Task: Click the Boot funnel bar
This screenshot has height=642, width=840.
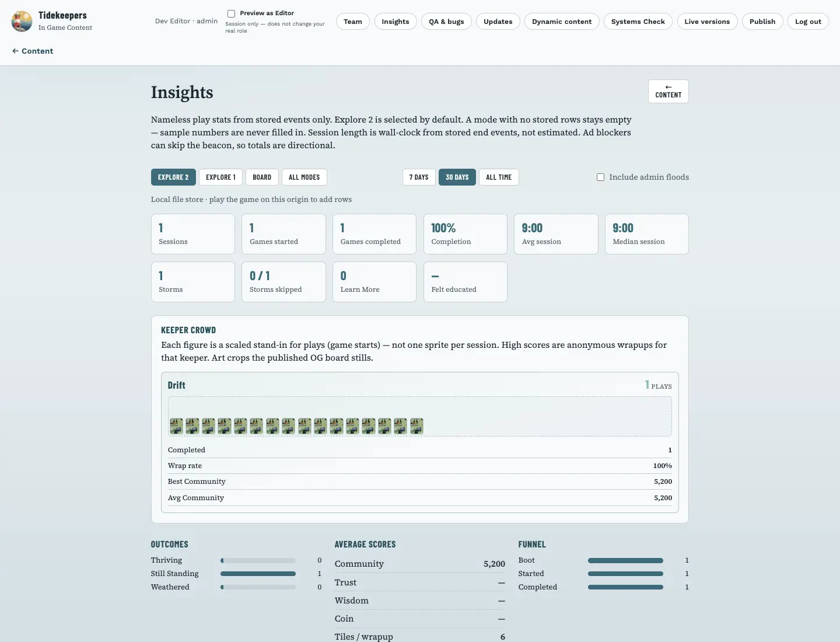Action: point(625,560)
